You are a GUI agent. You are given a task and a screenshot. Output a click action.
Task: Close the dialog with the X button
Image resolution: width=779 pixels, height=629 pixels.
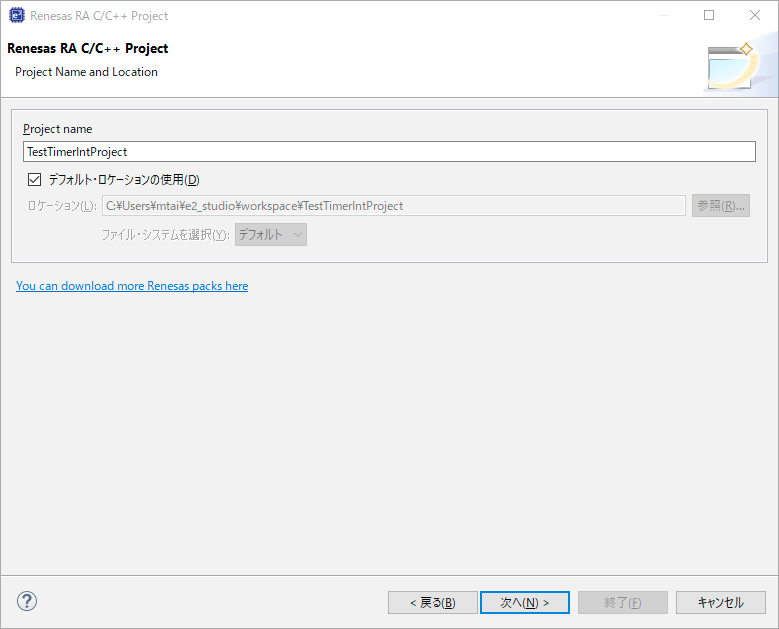[x=755, y=15]
